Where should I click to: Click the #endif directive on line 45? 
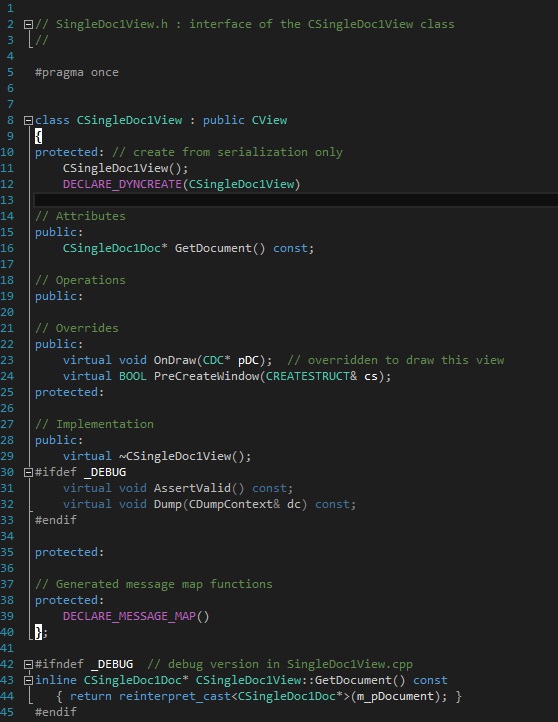point(56,712)
